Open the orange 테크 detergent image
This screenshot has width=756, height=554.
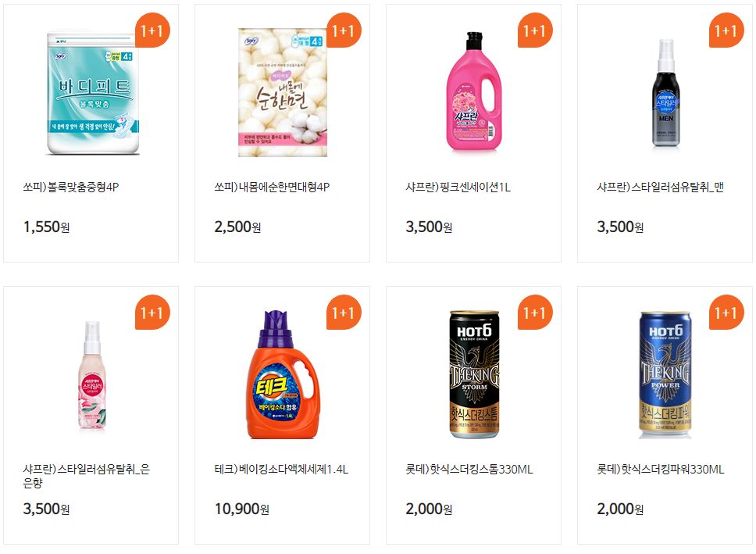(x=283, y=374)
